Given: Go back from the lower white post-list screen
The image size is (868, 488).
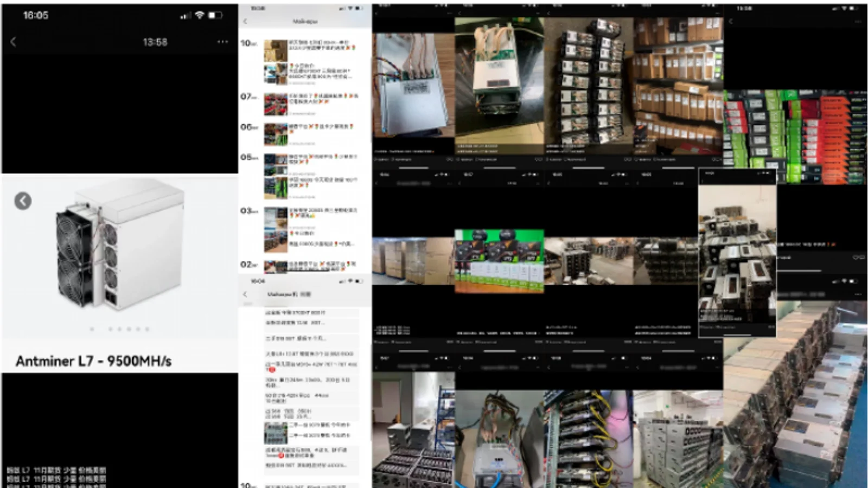Looking at the screenshot, I should pyautogui.click(x=245, y=294).
